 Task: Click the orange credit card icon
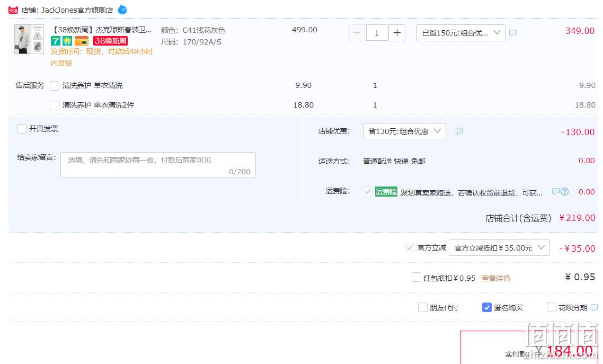click(x=82, y=41)
